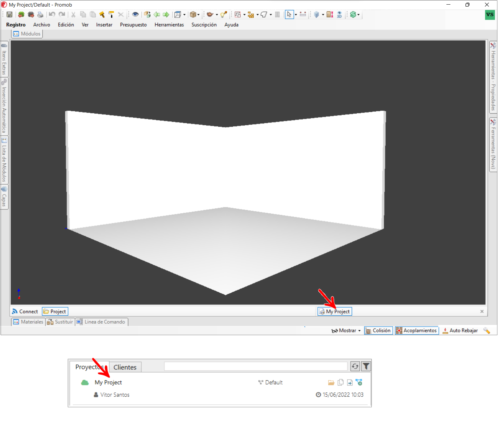Screen dimensions: 504x426
Task: Click the door height dimension icon
Action: (x=330, y=14)
